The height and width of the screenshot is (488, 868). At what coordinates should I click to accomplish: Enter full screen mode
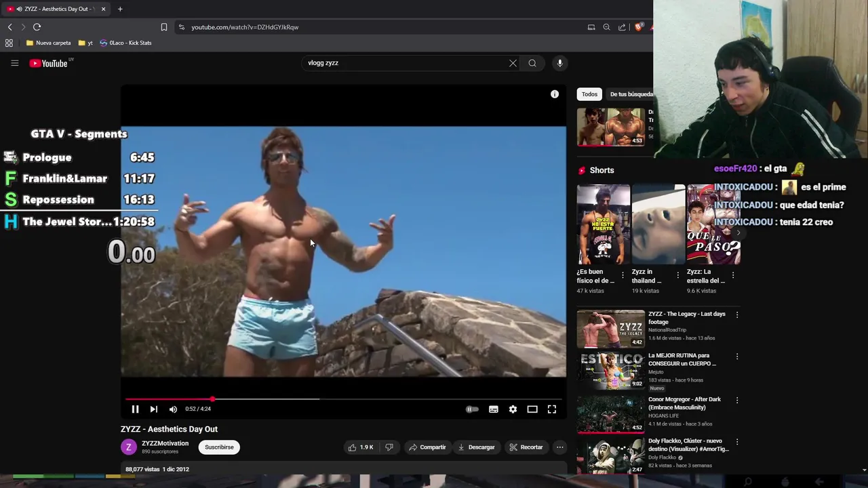pos(552,409)
